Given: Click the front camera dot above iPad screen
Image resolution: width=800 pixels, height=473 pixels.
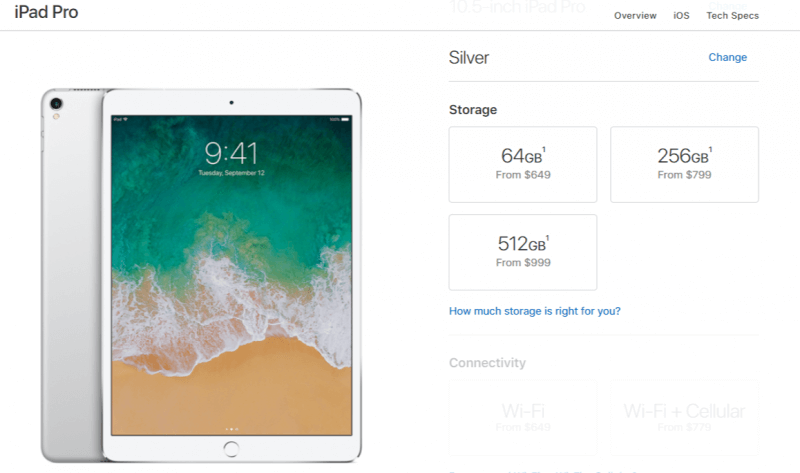Looking at the screenshot, I should (x=231, y=103).
